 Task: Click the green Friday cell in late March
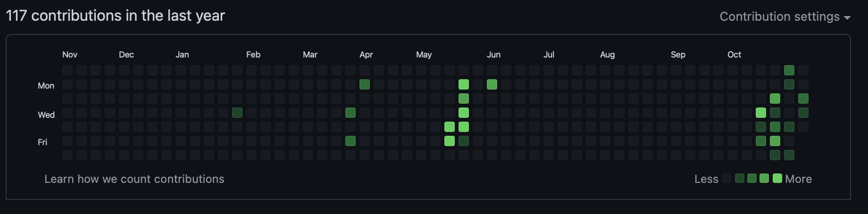[351, 141]
